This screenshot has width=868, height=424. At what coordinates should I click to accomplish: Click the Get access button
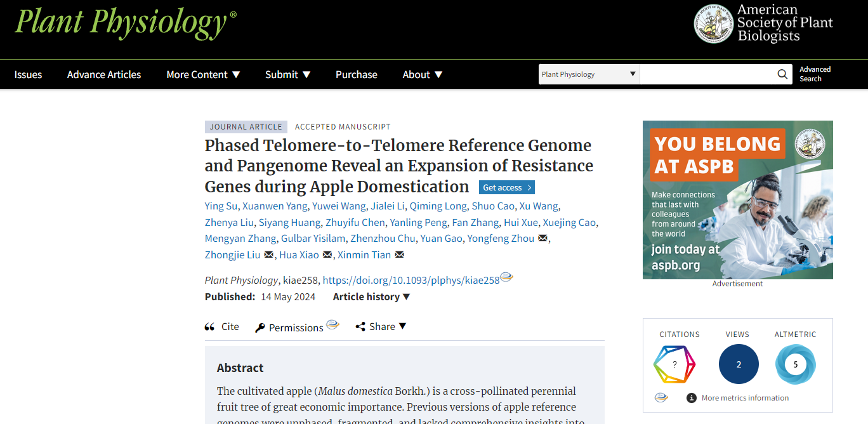[506, 187]
